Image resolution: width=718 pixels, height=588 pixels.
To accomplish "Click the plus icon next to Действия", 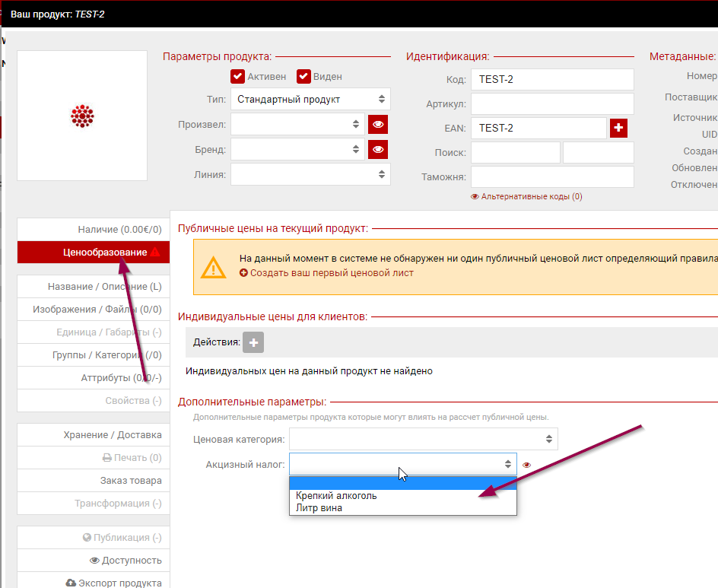I will (x=253, y=343).
